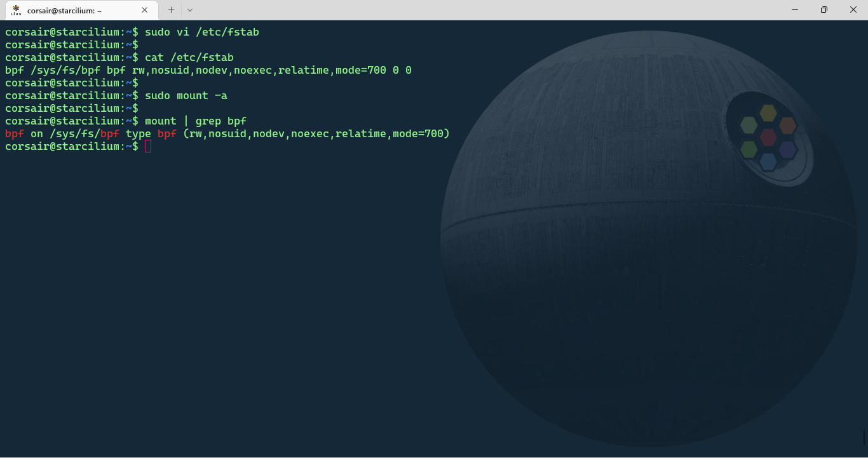Image resolution: width=868 pixels, height=458 pixels.
Task: Switch to the corsair@starcilium tab
Action: (76, 10)
